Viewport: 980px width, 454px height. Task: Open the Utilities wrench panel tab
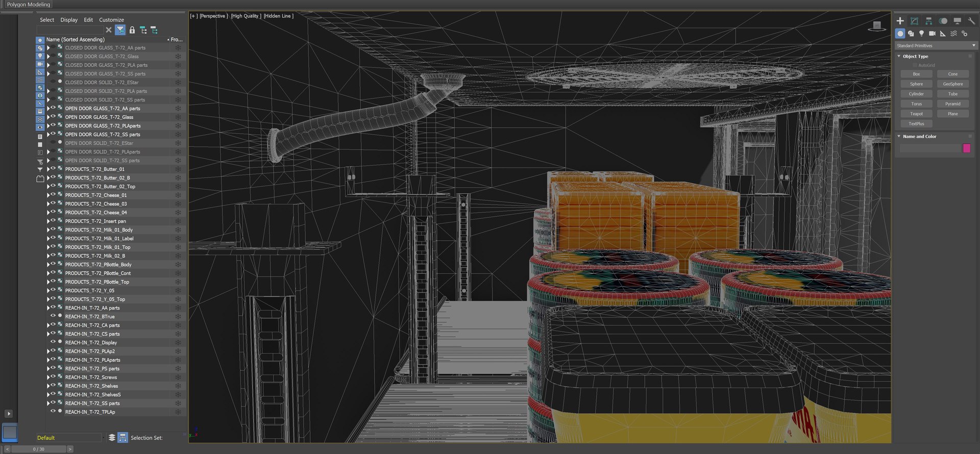point(971,21)
